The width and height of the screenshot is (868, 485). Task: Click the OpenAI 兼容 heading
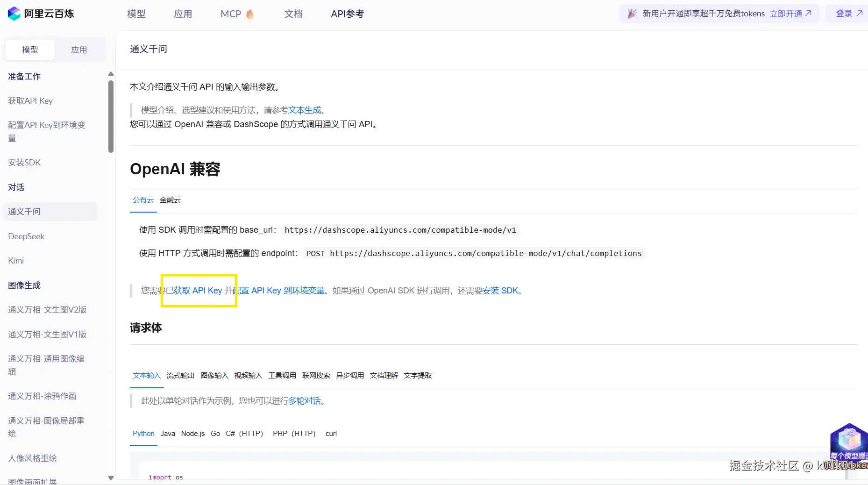pos(175,169)
